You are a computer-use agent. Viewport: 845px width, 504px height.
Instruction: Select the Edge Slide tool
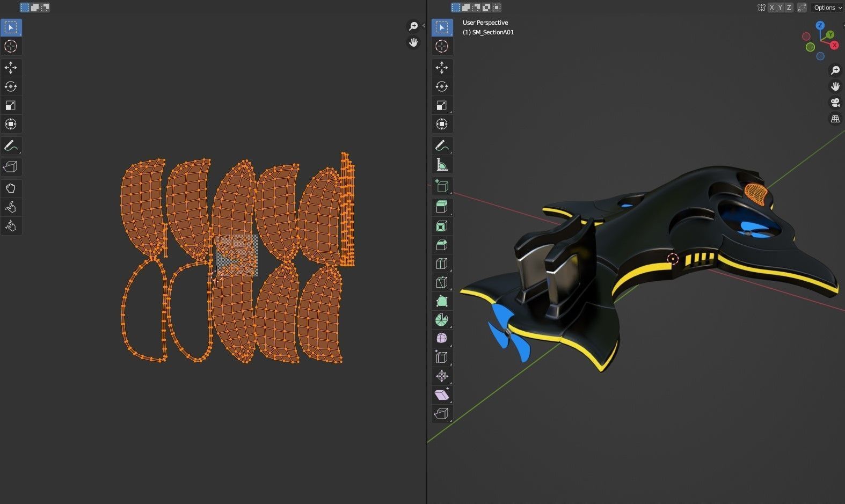coord(442,357)
